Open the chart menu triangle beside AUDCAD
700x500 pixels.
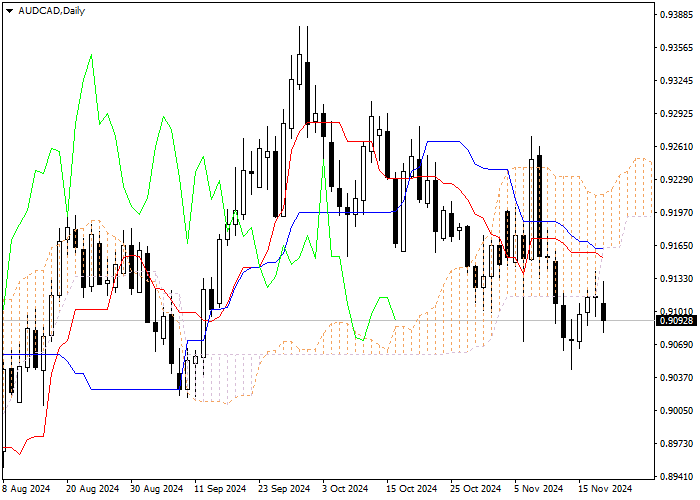[9, 11]
